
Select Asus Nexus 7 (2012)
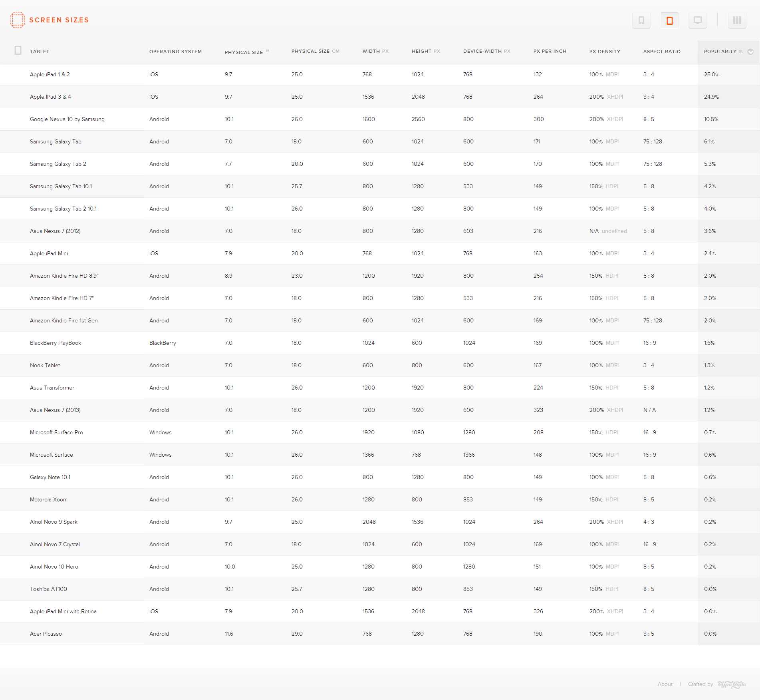click(55, 231)
